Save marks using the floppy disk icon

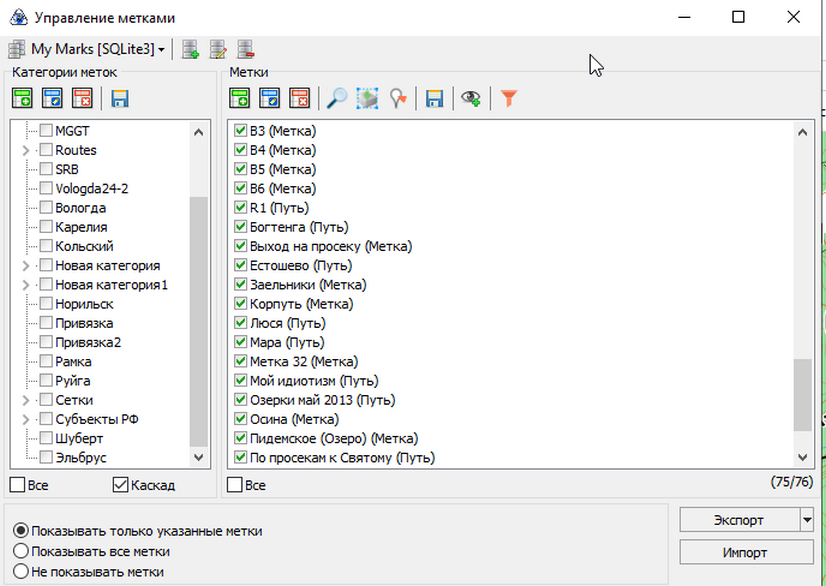point(434,98)
